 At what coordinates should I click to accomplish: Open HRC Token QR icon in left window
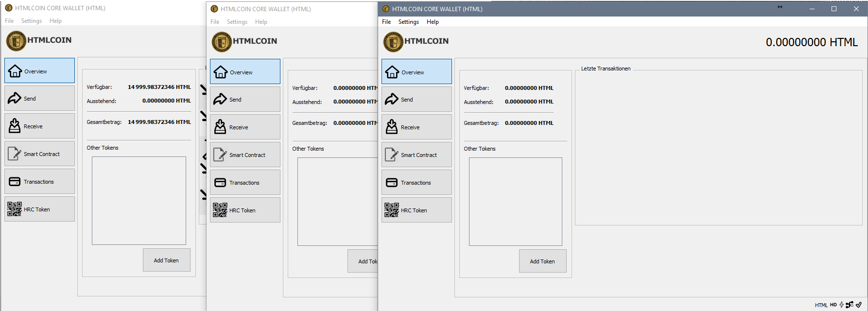(15, 209)
